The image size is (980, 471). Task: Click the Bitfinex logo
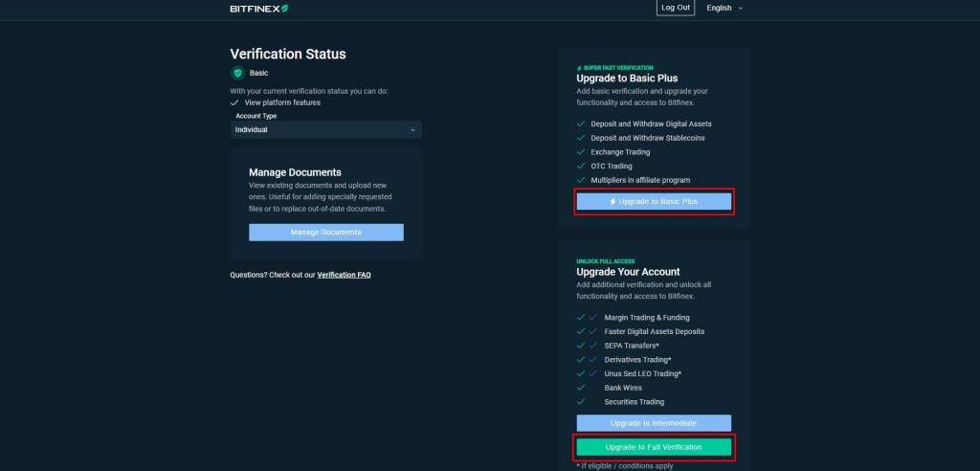tap(258, 8)
